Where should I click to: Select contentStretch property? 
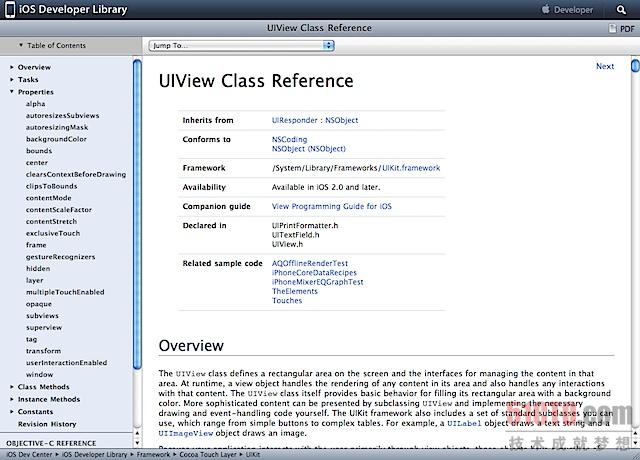coord(51,222)
